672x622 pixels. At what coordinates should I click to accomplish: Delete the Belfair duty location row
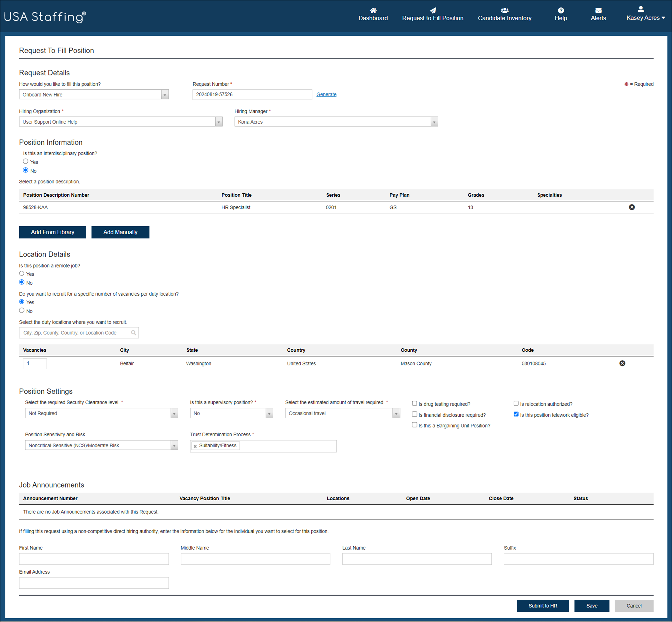622,363
